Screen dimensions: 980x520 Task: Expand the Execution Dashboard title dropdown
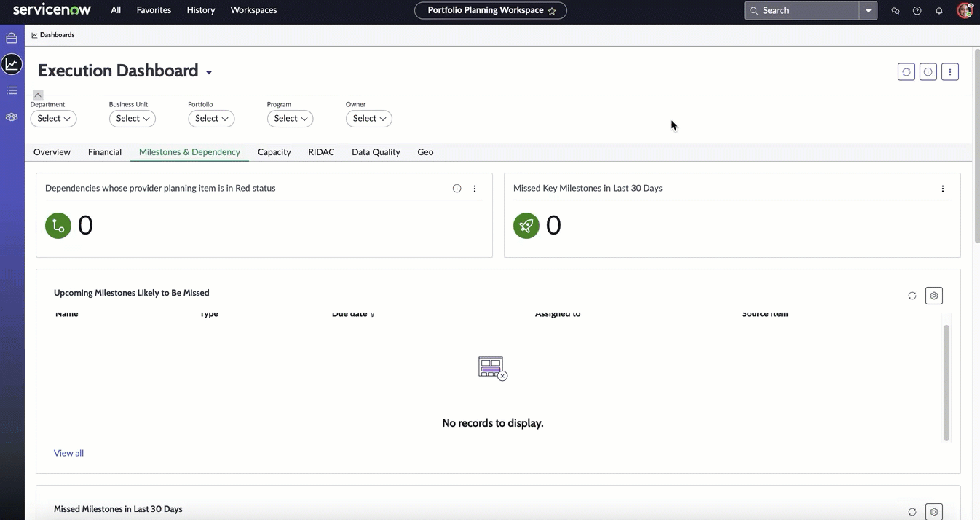[209, 72]
